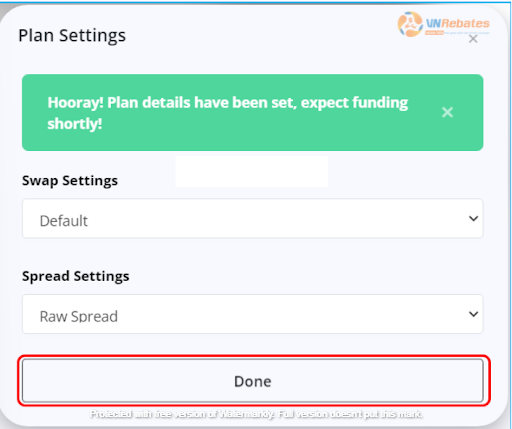Close the Plan Settings dialog
512x429 pixels.
click(473, 39)
